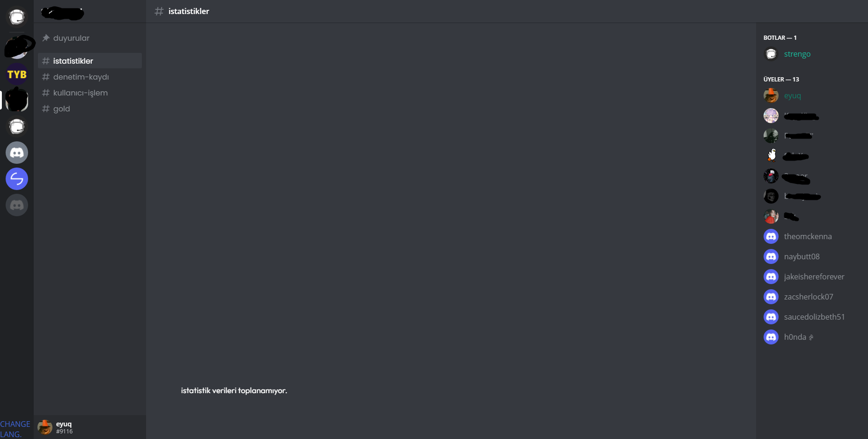Open the strengo bot avatar

tap(771, 54)
